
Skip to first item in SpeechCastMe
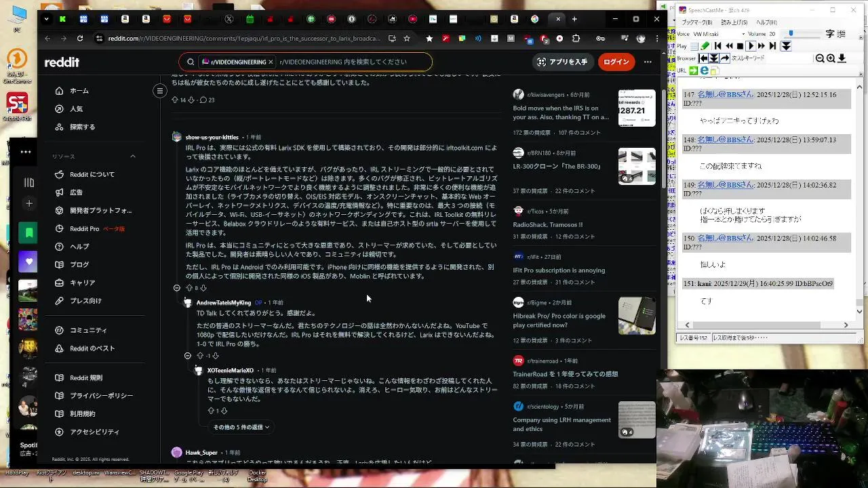718,46
